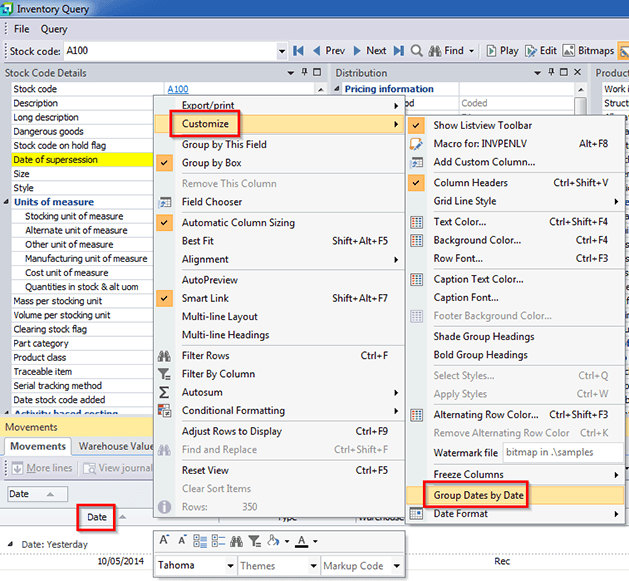Pin the Distribution pane
The height and width of the screenshot is (581, 629).
(551, 72)
